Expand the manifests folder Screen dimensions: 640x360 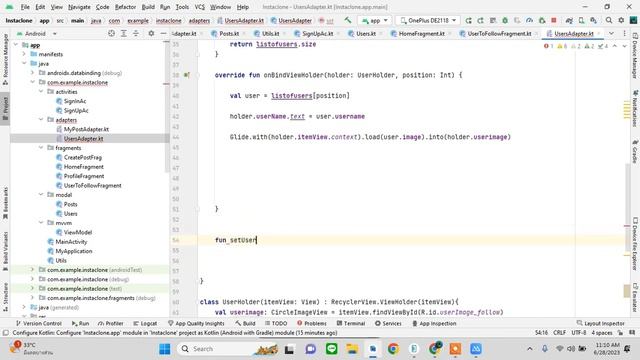(24, 54)
